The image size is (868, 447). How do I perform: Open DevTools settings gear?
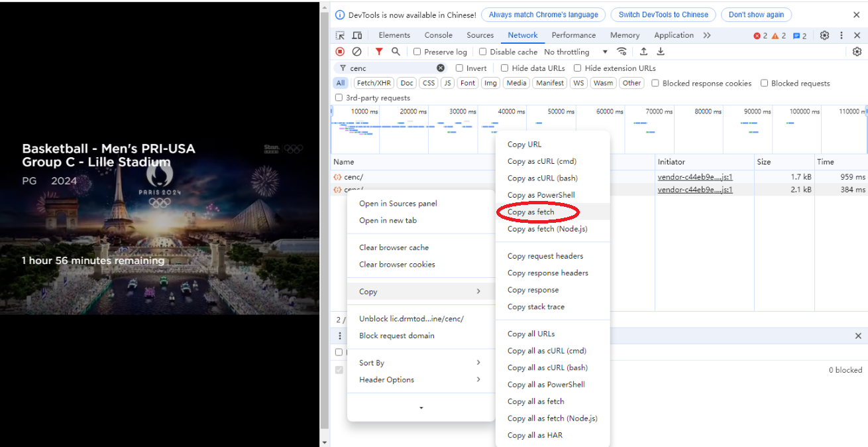(824, 35)
